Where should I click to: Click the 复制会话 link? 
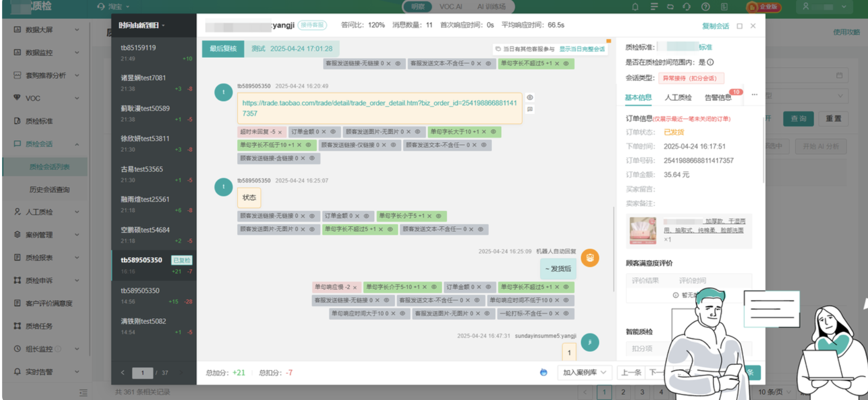click(715, 26)
